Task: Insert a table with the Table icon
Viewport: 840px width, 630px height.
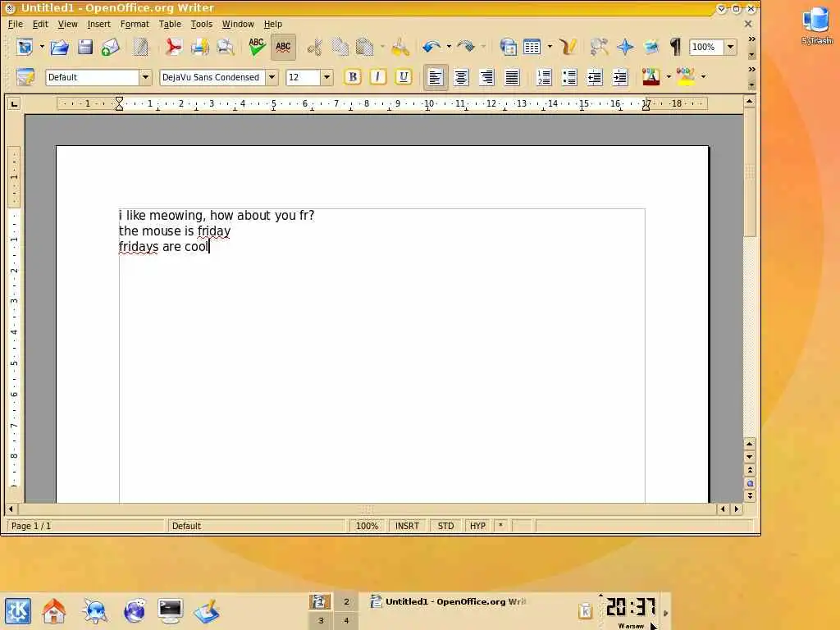Action: (532, 47)
